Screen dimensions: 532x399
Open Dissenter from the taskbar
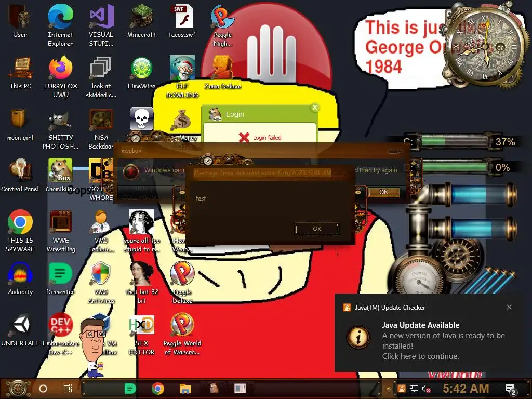(x=130, y=389)
